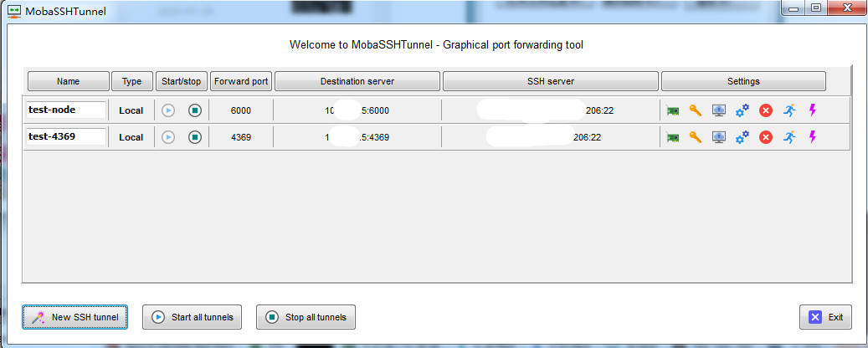Delete the test-4369 tunnel with red X

point(766,137)
